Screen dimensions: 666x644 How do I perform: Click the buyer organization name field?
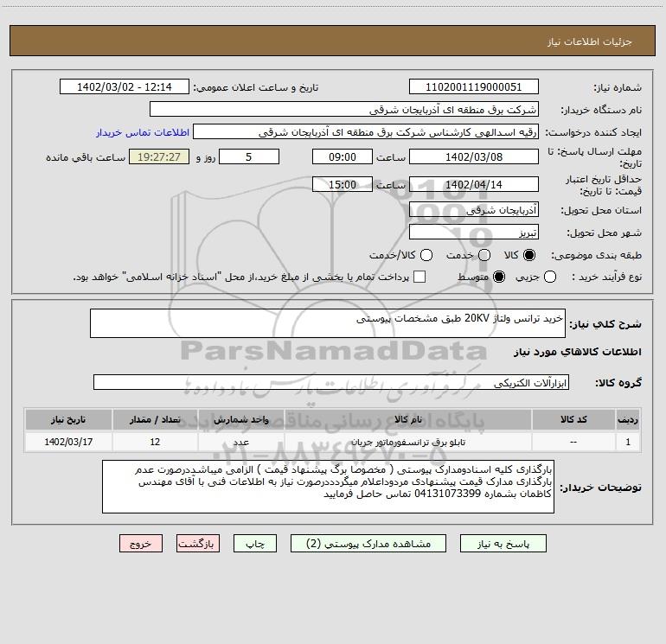pos(344,109)
